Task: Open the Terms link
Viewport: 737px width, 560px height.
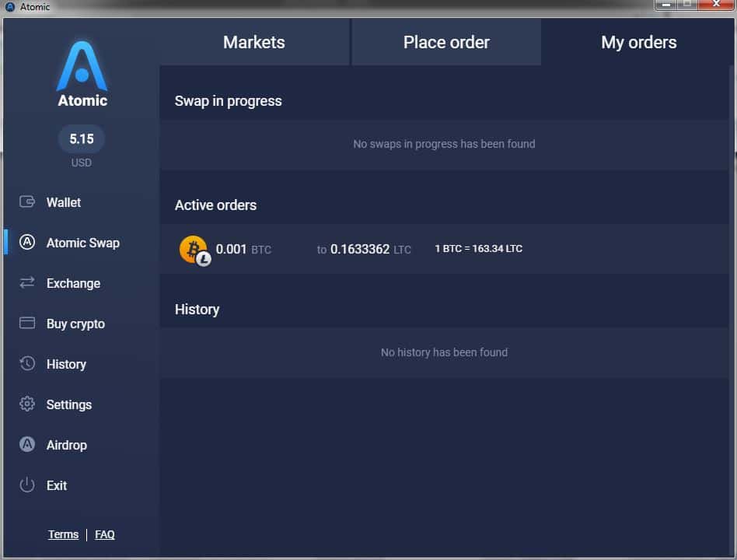Action: [x=63, y=534]
